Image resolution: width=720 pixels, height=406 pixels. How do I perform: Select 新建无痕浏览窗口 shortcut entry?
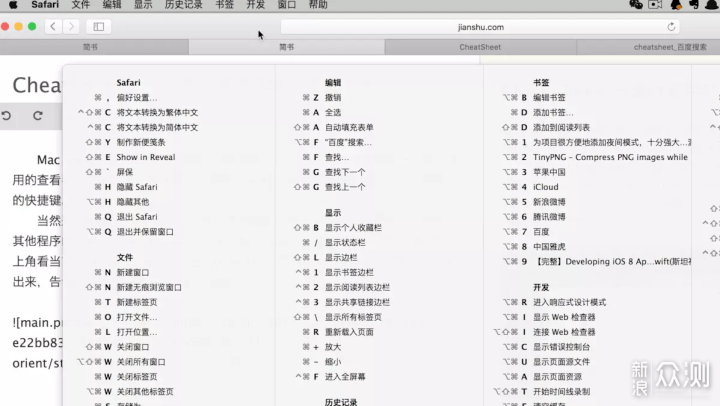[149, 287]
